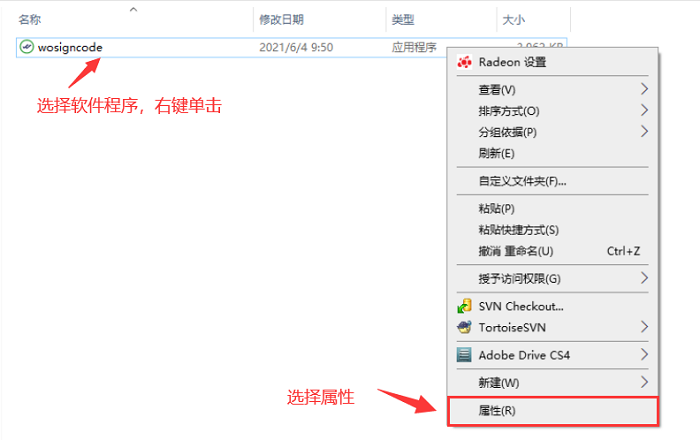This screenshot has width=700, height=440.
Task: Click the Radeon settings icon in context menu
Action: 464,62
